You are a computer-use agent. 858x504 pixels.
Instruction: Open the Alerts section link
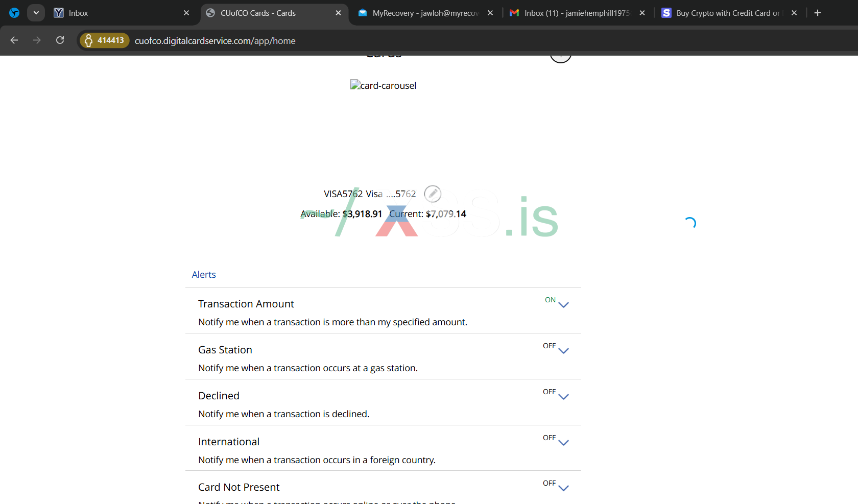[204, 274]
